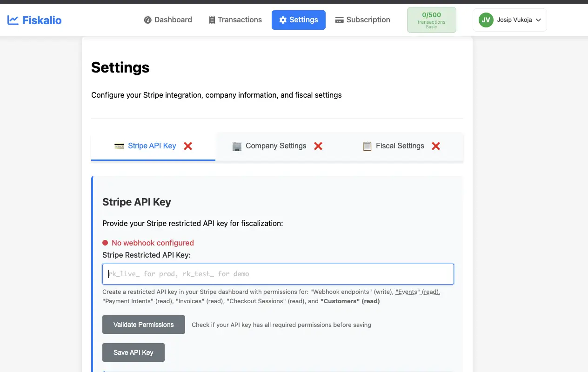The width and height of the screenshot is (588, 372).
Task: Click the underlined "Events" (read) permission text
Action: (x=417, y=292)
